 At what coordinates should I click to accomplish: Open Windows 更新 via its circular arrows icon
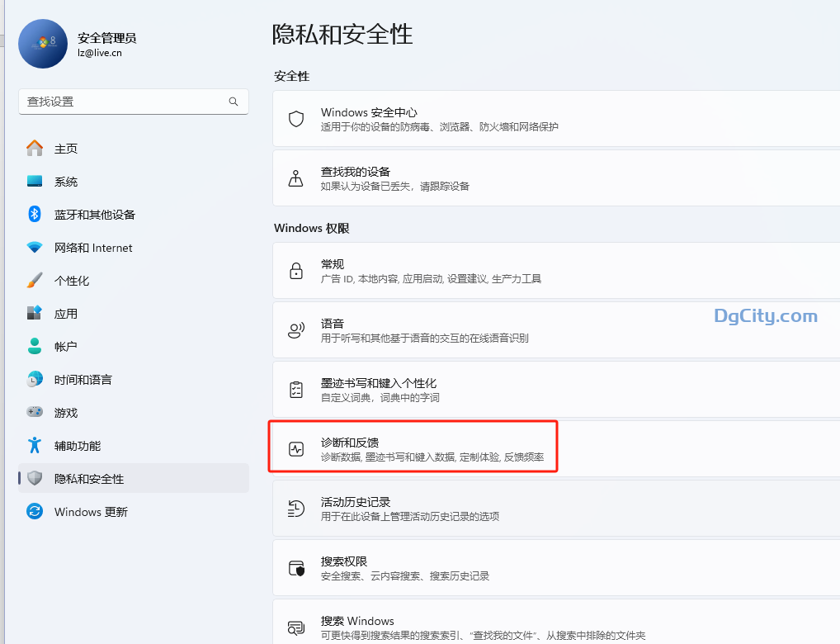tap(34, 511)
